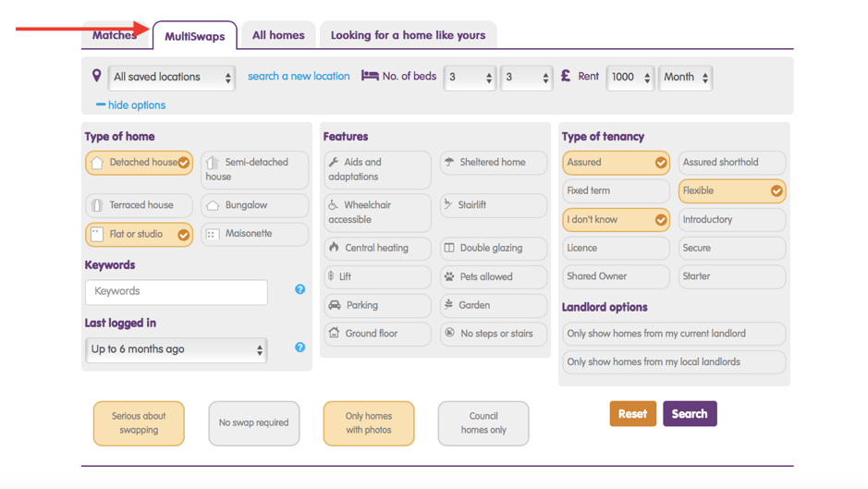Select Semi-detached house home type
Viewport: 868px width, 489px height.
pyautogui.click(x=254, y=169)
